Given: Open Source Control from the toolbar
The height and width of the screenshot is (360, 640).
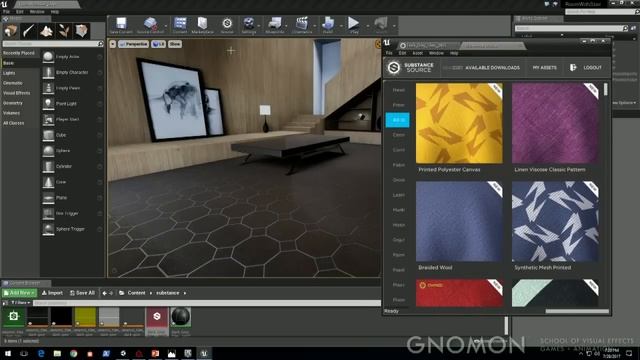Looking at the screenshot, I should pyautogui.click(x=150, y=25).
